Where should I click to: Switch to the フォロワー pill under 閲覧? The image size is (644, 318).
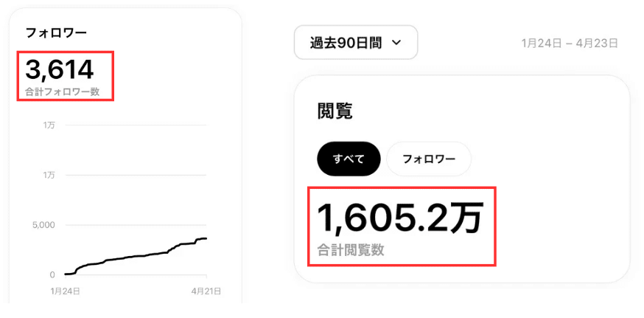tap(429, 159)
